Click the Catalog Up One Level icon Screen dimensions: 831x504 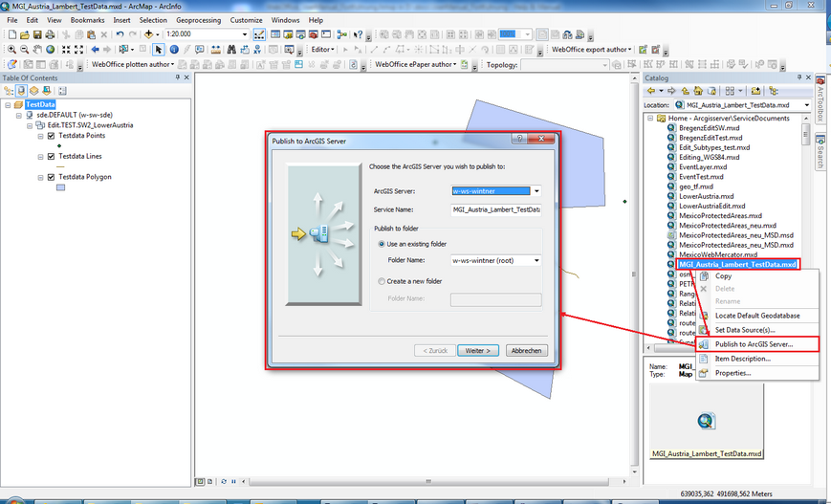click(x=686, y=91)
